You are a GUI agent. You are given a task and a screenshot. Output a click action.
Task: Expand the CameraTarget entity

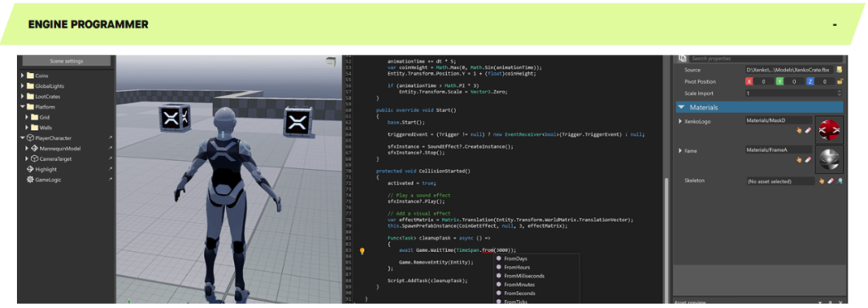tap(27, 158)
